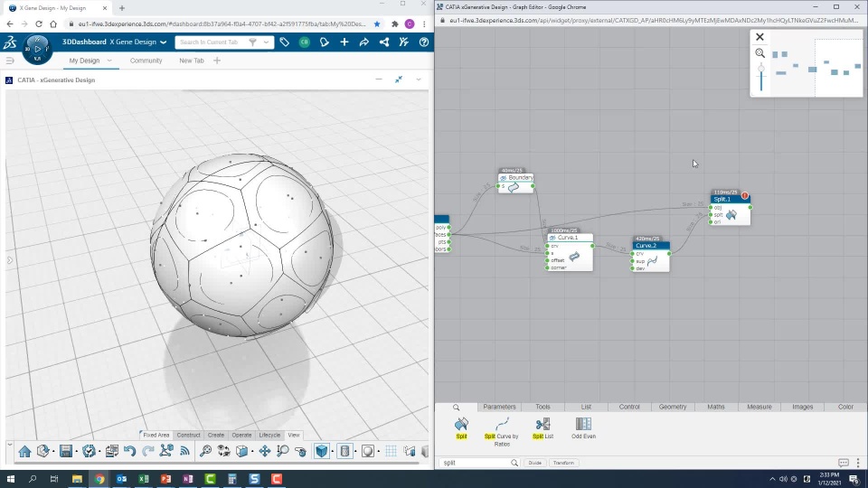The width and height of the screenshot is (868, 488).
Task: Switch to the Operate action bar tab
Action: pos(242,436)
